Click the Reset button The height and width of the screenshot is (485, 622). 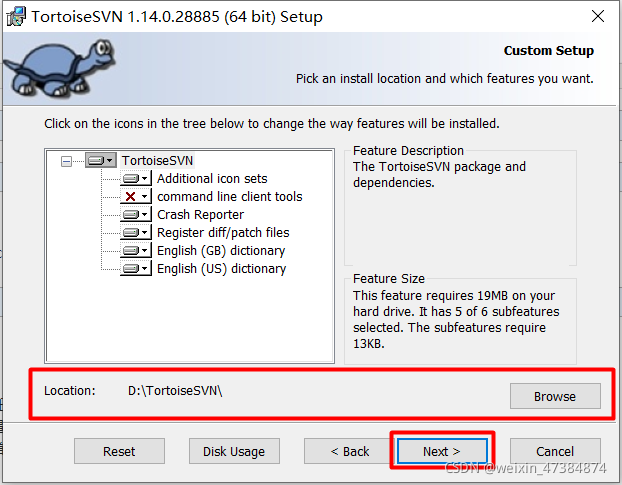click(x=119, y=451)
